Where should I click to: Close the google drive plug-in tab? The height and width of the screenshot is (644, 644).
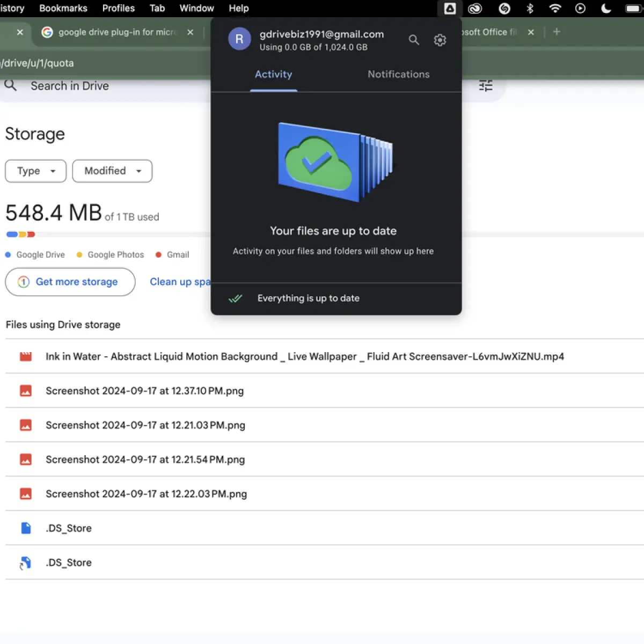[x=191, y=32]
